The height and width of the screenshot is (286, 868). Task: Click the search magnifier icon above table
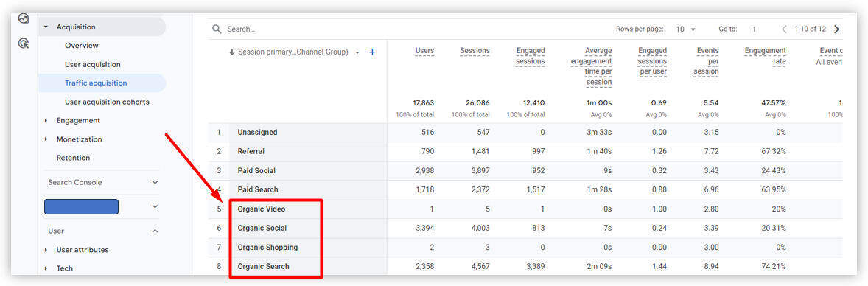(x=217, y=29)
